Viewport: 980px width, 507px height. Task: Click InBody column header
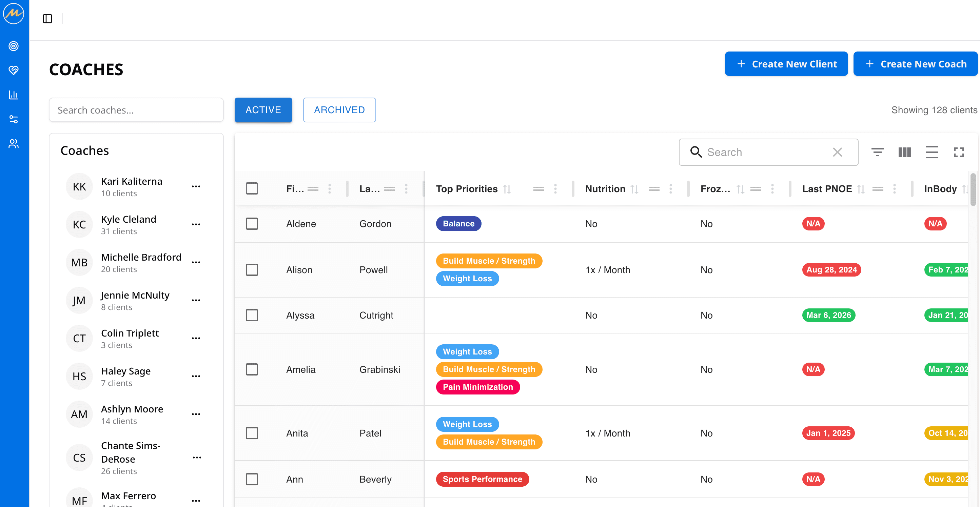[940, 189]
